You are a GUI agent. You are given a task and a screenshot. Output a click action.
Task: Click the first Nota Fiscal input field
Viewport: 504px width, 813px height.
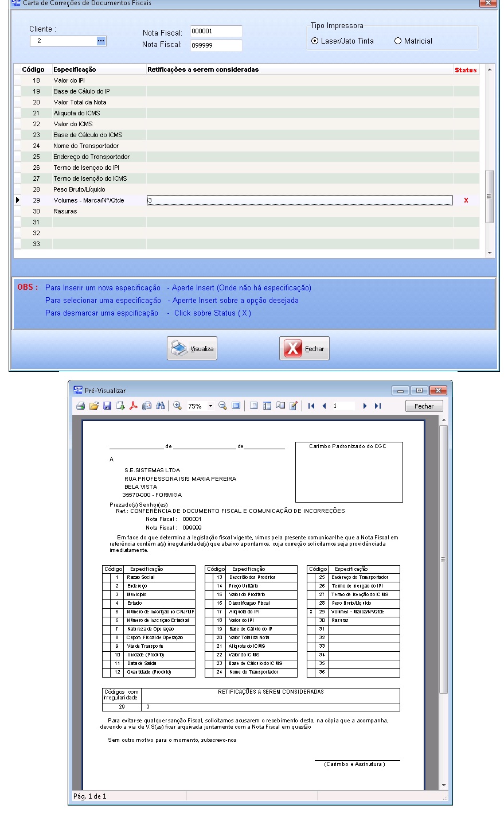click(x=216, y=32)
